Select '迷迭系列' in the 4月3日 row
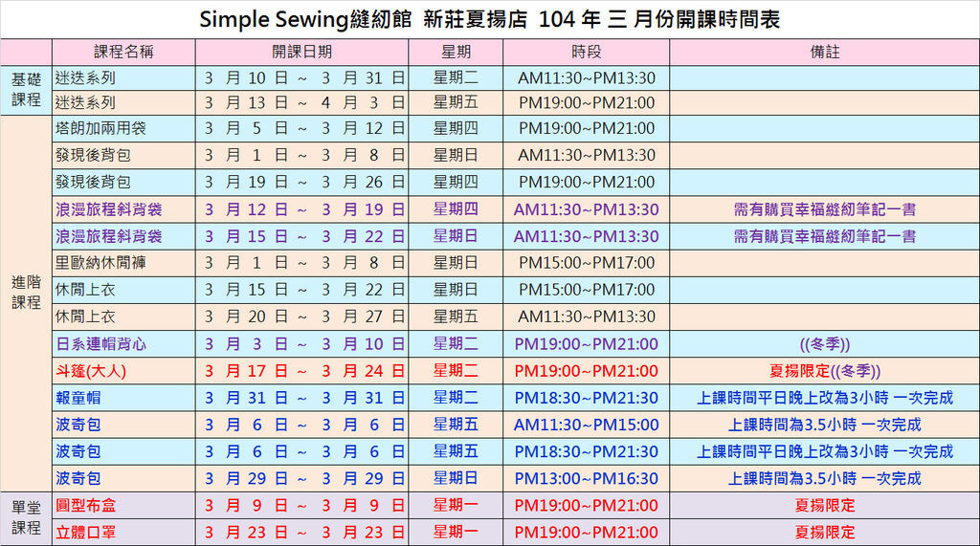Image resolution: width=980 pixels, height=546 pixels. click(85, 102)
